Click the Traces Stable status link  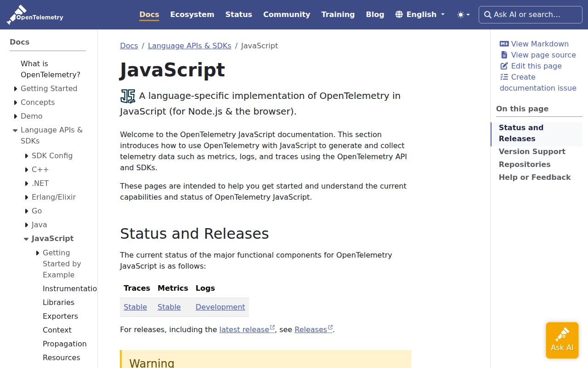[136, 307]
